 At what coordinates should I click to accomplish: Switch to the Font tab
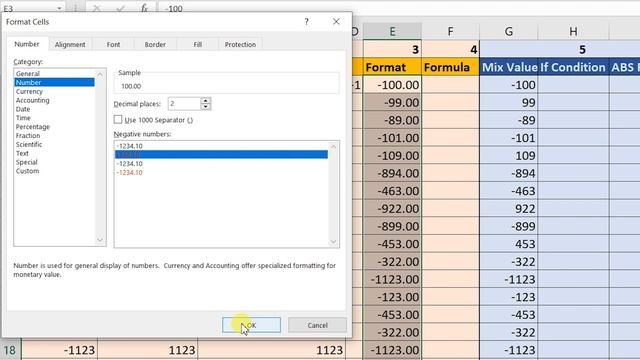113,44
